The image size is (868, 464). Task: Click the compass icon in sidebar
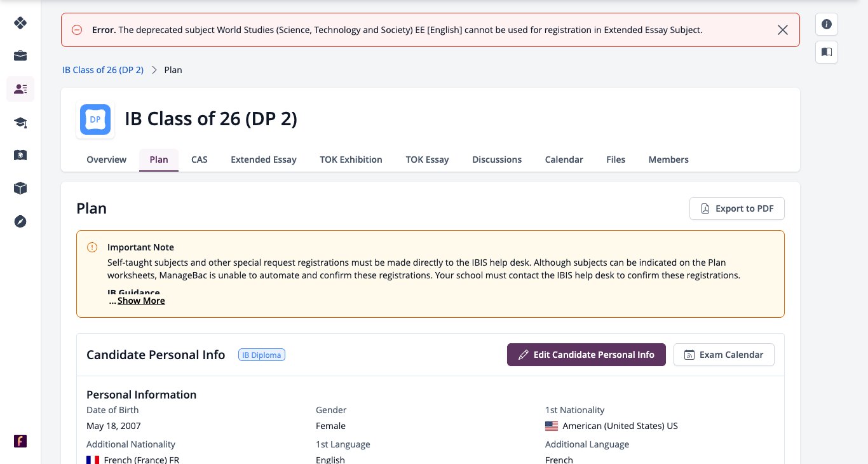[x=20, y=221]
